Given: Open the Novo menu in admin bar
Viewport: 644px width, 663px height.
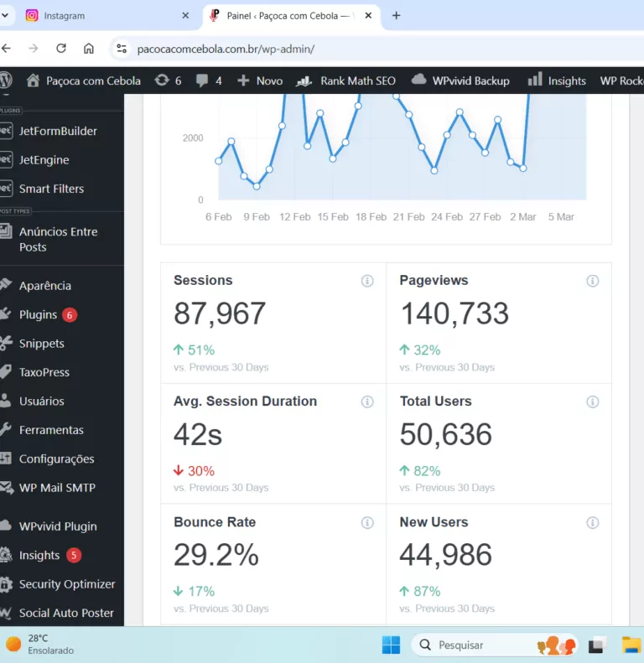Looking at the screenshot, I should 260,80.
